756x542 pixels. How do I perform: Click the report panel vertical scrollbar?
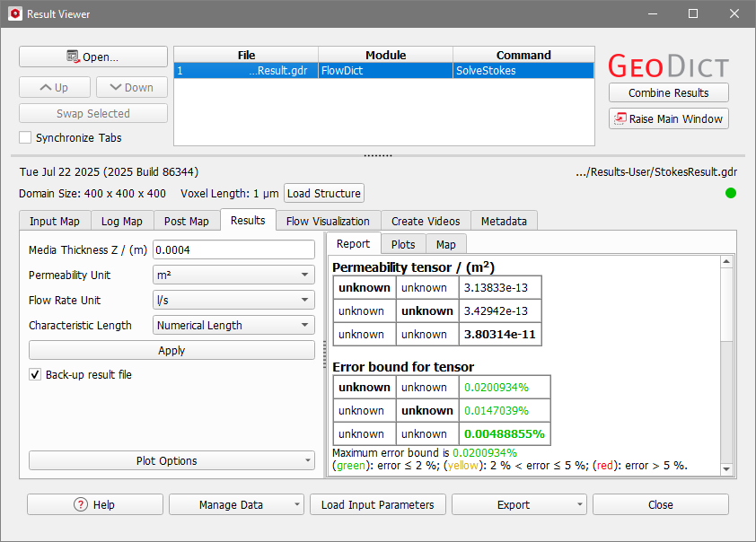[x=727, y=305]
